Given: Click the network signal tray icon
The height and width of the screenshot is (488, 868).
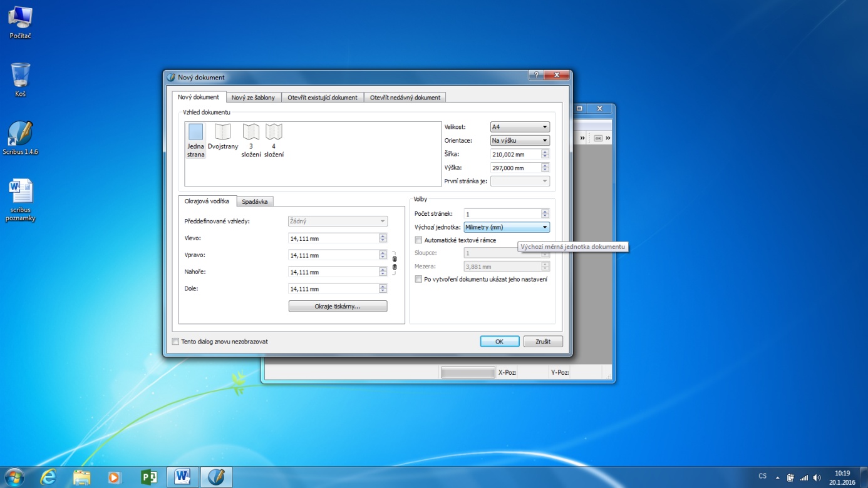Looking at the screenshot, I should (804, 477).
